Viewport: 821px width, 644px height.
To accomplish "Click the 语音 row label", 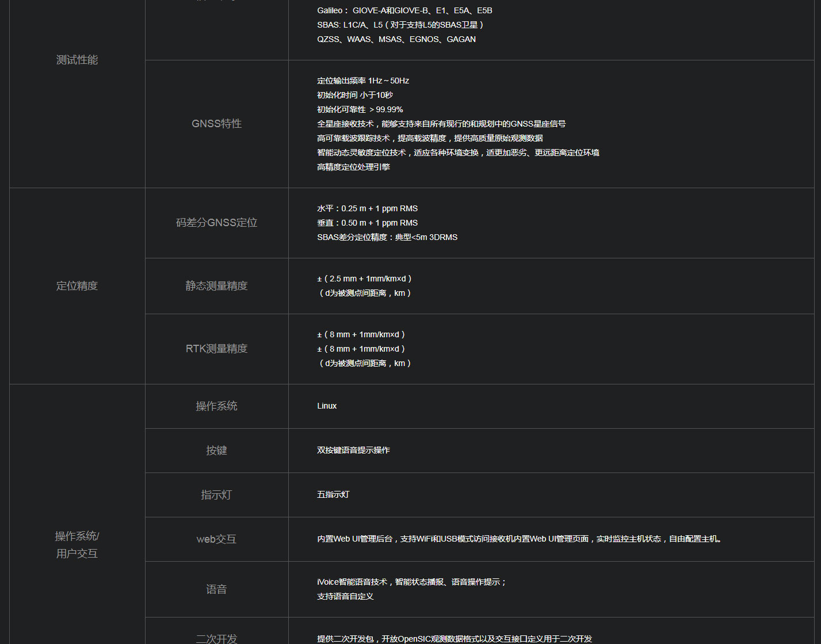I will click(x=216, y=589).
